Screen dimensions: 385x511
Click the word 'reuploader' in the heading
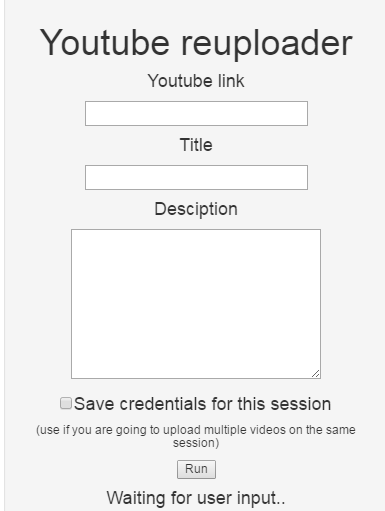pyautogui.click(x=267, y=44)
